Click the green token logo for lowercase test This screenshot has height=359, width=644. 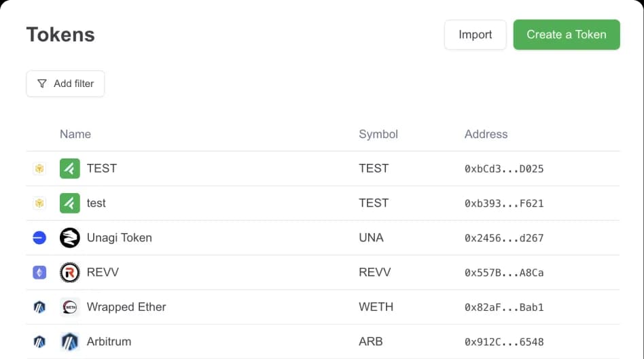click(x=70, y=203)
